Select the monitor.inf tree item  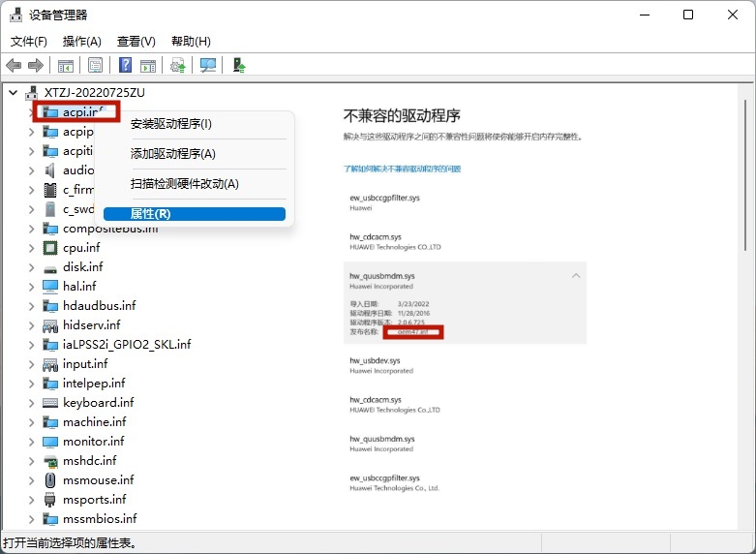[94, 442]
